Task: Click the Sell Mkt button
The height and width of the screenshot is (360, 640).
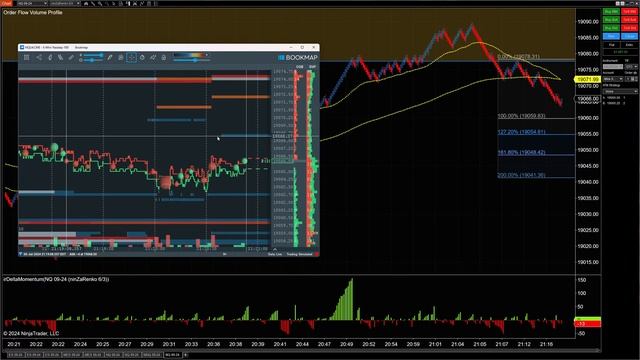Action: 629,12
